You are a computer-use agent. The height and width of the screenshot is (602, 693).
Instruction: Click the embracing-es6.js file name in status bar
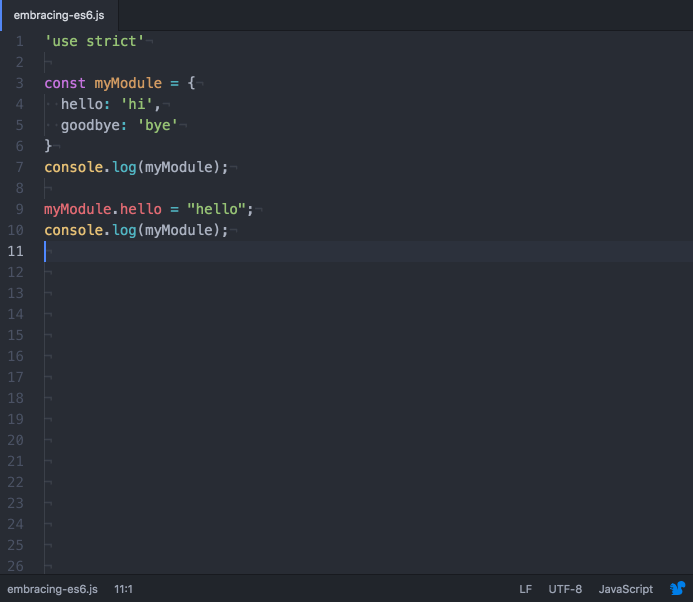[x=52, y=589]
